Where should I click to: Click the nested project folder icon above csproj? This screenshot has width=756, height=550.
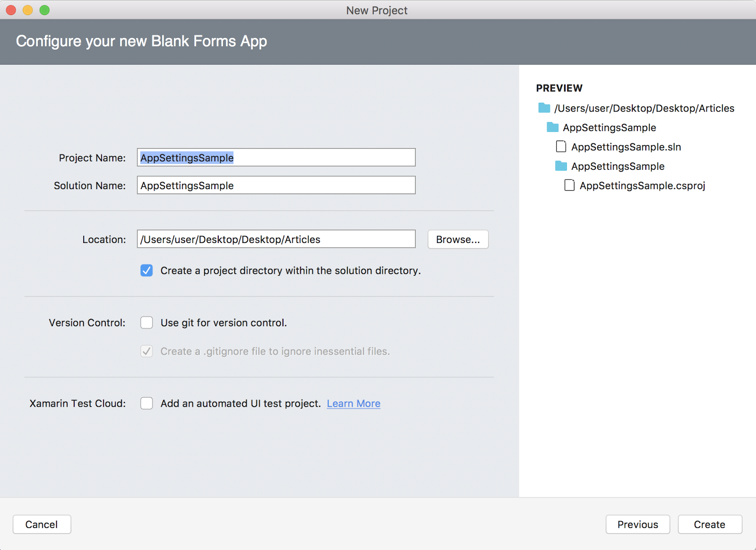coord(561,166)
